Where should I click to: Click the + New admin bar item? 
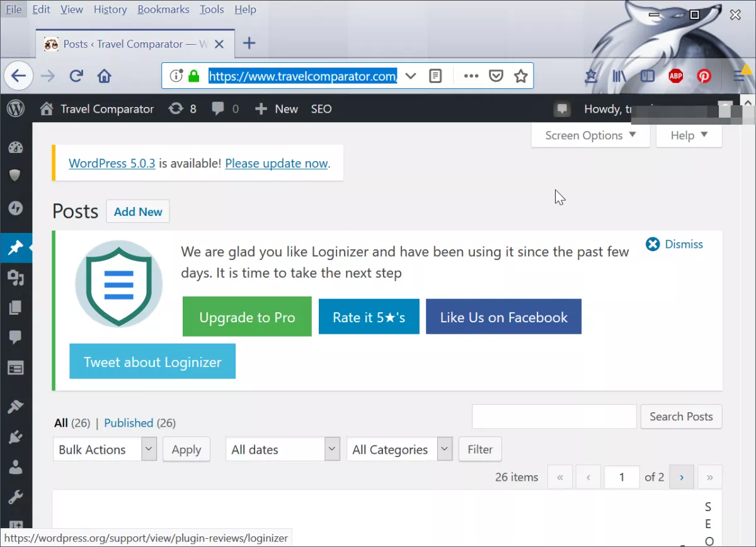click(277, 109)
